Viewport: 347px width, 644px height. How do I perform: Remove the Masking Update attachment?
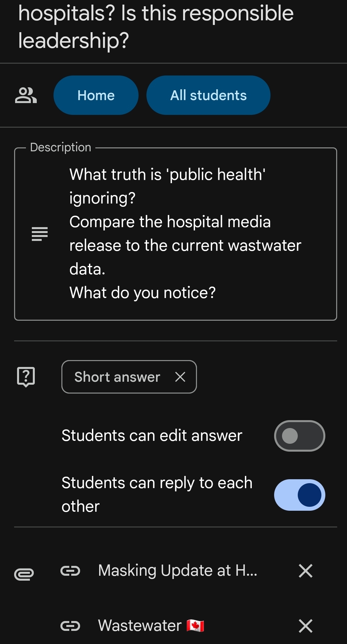click(305, 571)
